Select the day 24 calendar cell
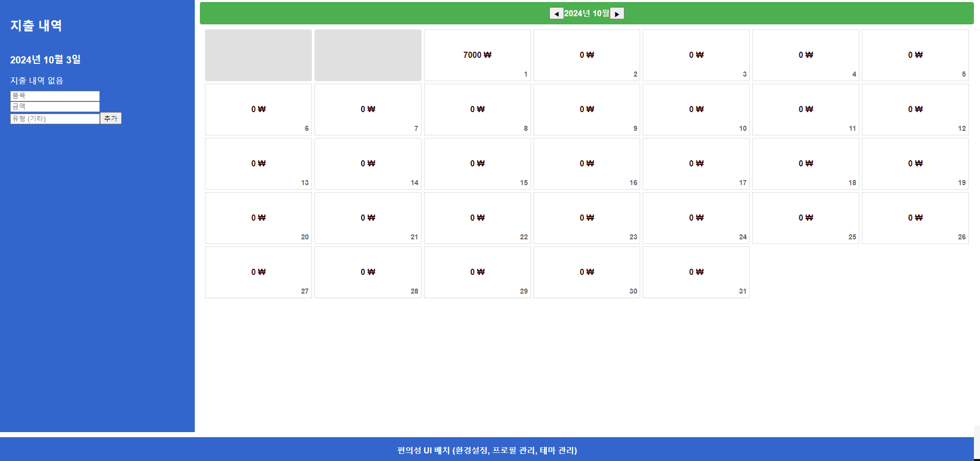980x461 pixels. click(696, 218)
